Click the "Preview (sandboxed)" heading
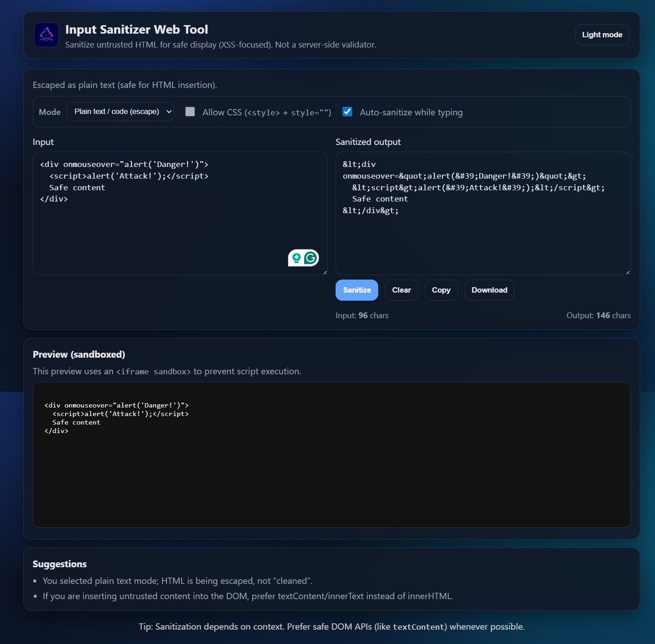This screenshot has width=655, height=644. tap(79, 355)
